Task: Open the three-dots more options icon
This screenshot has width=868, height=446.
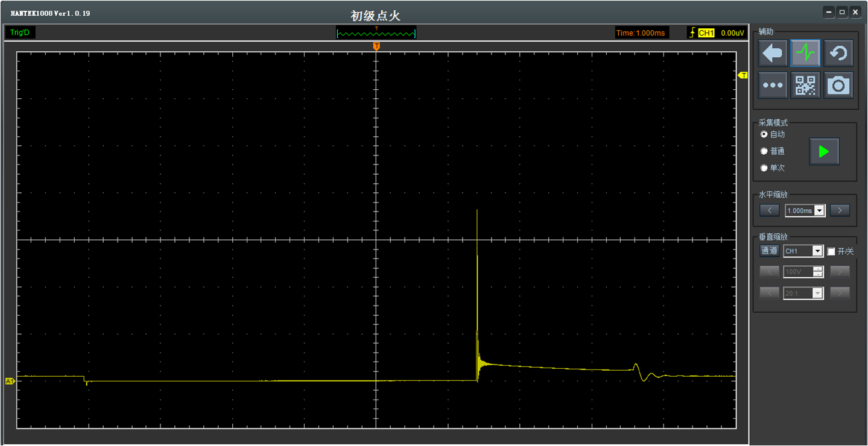Action: [773, 86]
